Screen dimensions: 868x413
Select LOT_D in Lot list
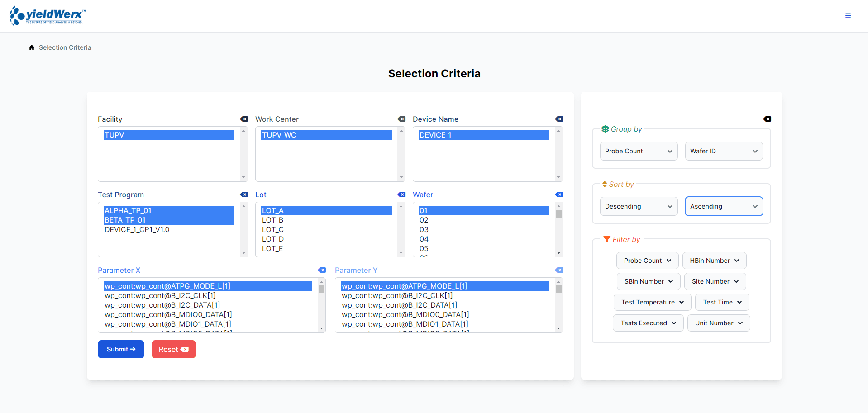pos(326,239)
